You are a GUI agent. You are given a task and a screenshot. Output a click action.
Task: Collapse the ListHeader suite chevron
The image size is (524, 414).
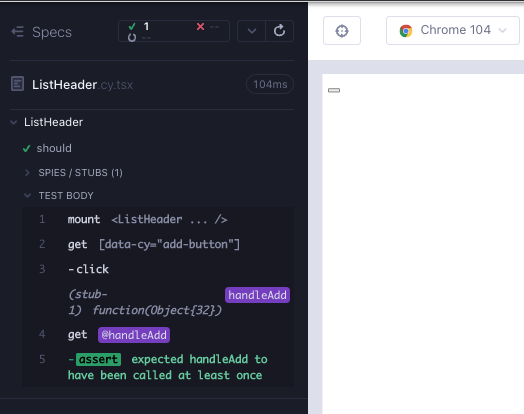(14, 122)
